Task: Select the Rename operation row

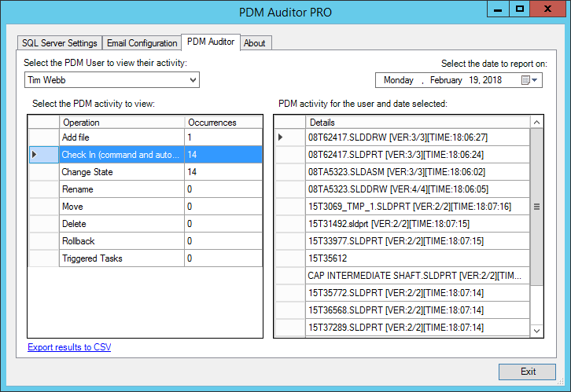Action: click(x=146, y=189)
